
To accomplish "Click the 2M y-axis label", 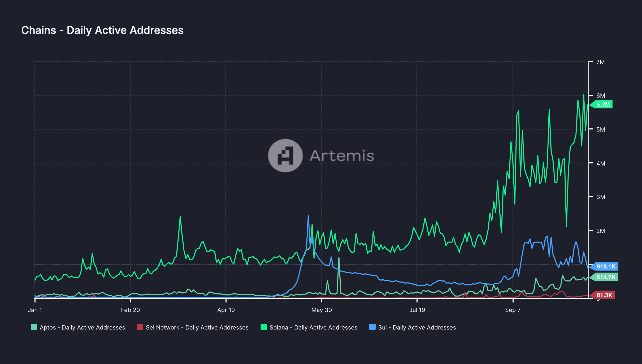I will (601, 231).
